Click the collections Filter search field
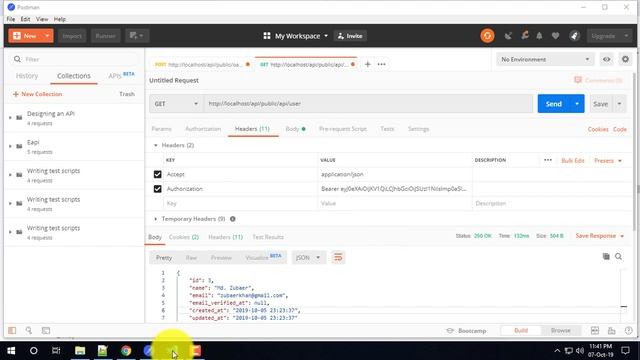The width and height of the screenshot is (640, 360). coord(74,60)
